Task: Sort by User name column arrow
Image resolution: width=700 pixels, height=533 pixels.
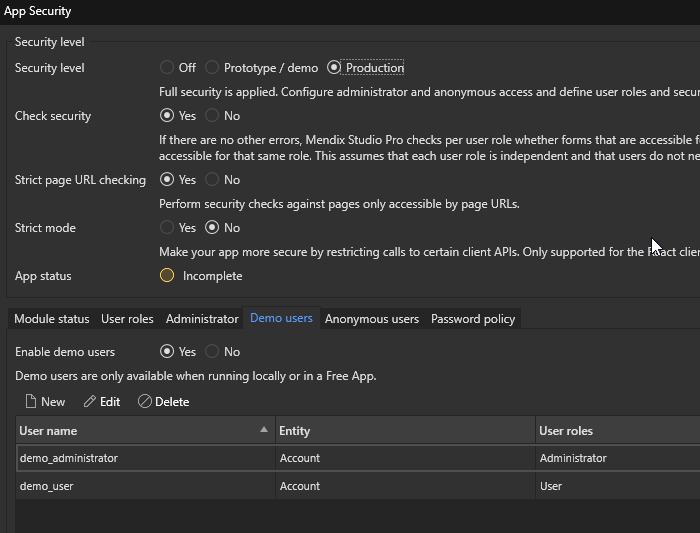Action: click(264, 430)
